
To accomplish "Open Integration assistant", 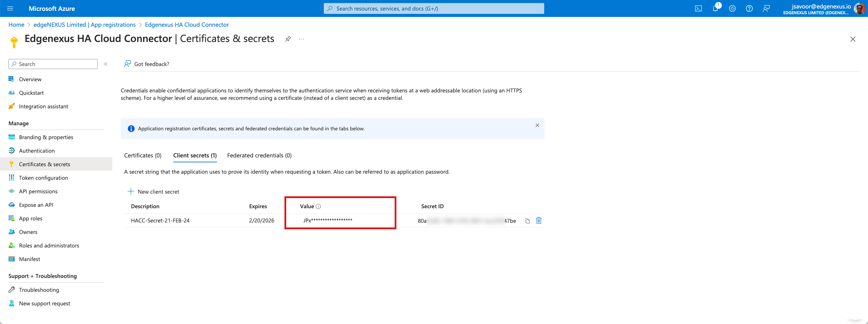I will point(43,106).
